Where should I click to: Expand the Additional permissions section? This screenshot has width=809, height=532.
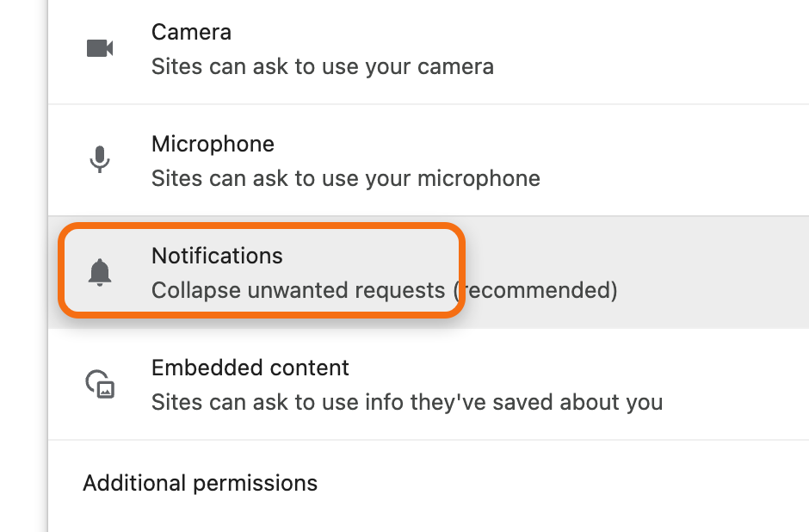pyautogui.click(x=201, y=484)
